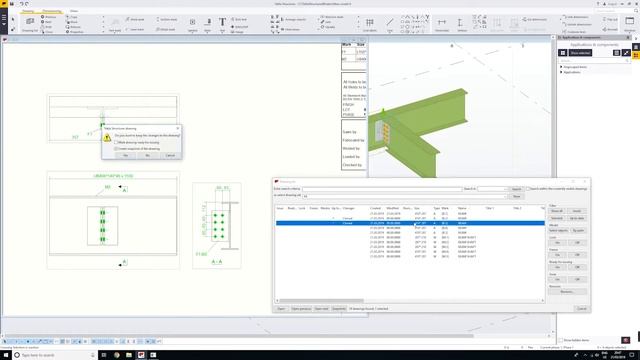Click the Grid labels ribbon icon
The width and height of the screenshot is (640, 360).
[369, 24]
